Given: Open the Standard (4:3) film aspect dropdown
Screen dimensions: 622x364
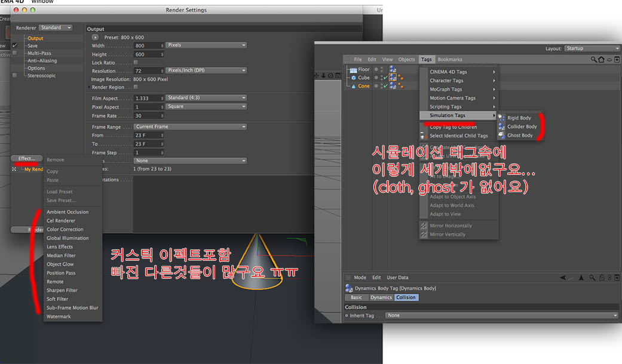Looking at the screenshot, I should [206, 97].
